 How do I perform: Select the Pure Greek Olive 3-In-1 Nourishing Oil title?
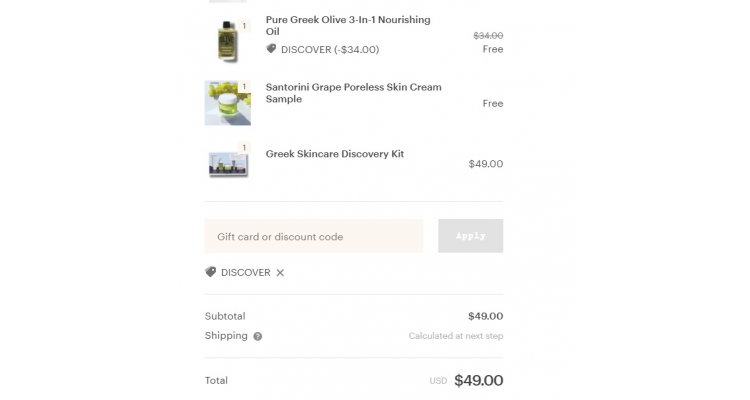coord(348,26)
